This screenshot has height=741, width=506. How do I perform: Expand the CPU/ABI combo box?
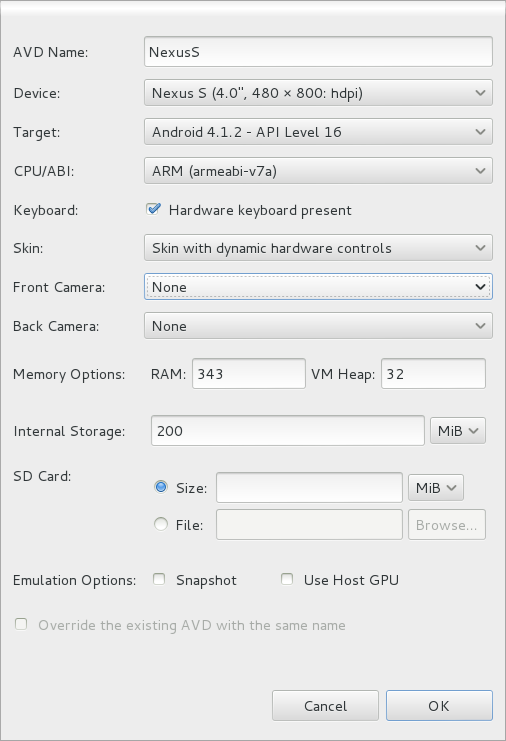click(x=318, y=171)
